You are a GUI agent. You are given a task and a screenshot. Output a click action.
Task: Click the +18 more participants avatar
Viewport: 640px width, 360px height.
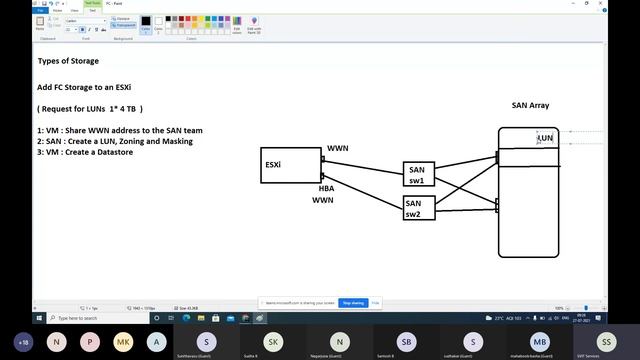(23, 342)
